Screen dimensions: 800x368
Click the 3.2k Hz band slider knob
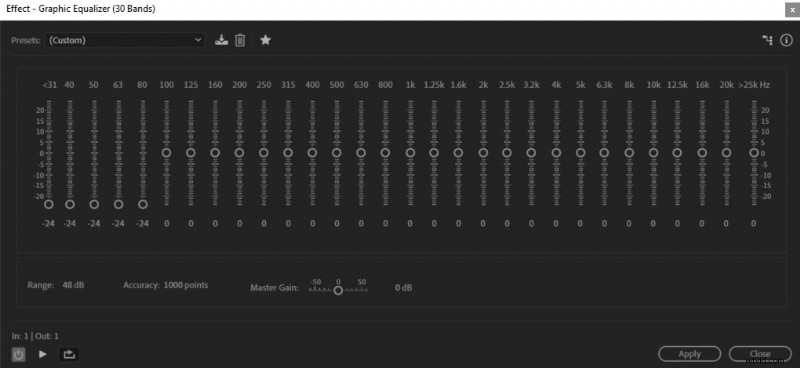pos(531,152)
